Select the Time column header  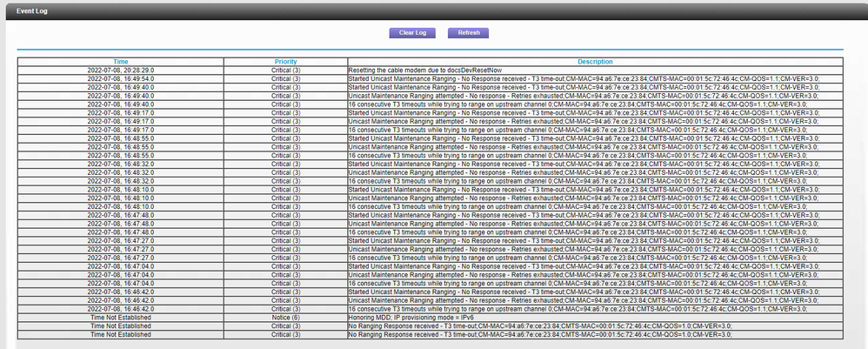coord(121,62)
